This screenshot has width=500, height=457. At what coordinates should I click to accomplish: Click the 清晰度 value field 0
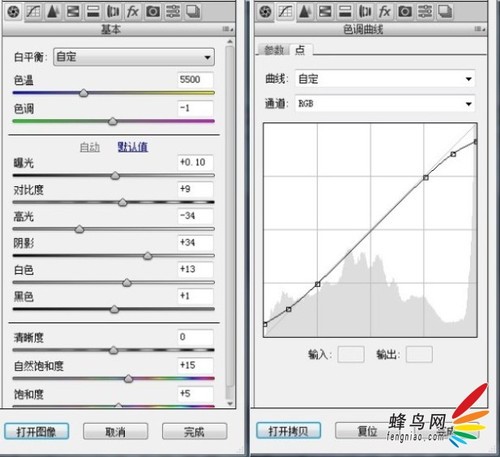[195, 337]
